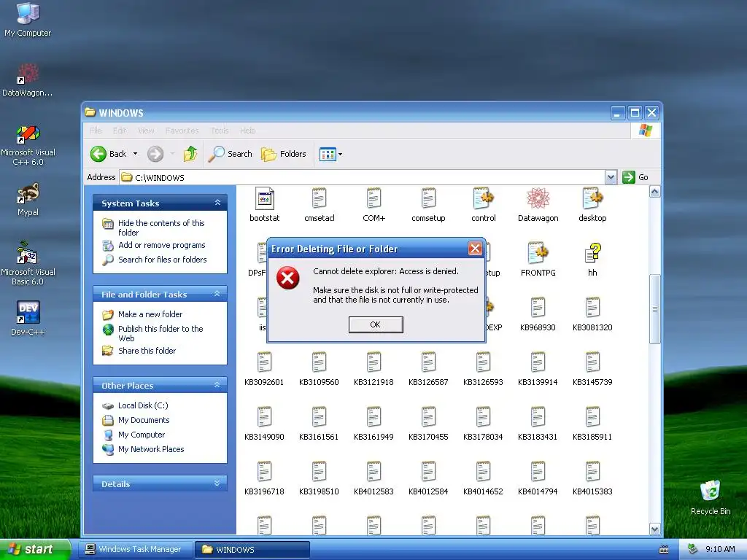Click the scrollbar down arrow in file list
The image size is (747, 560).
[654, 529]
